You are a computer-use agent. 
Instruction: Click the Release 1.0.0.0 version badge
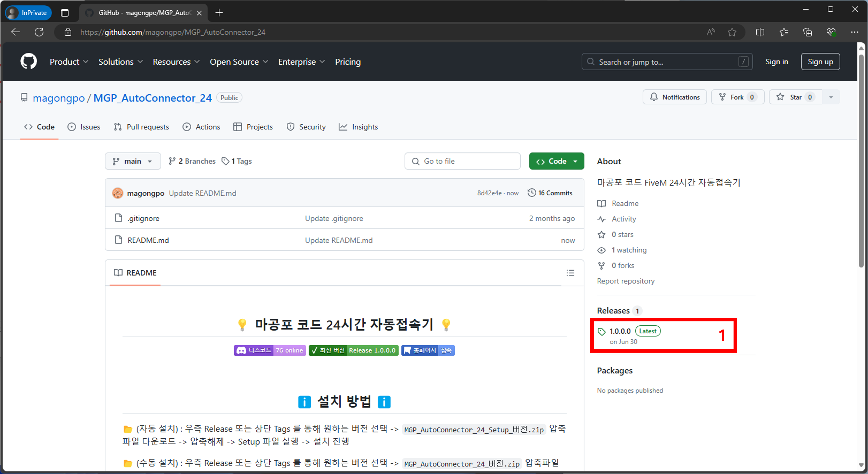pyautogui.click(x=353, y=350)
